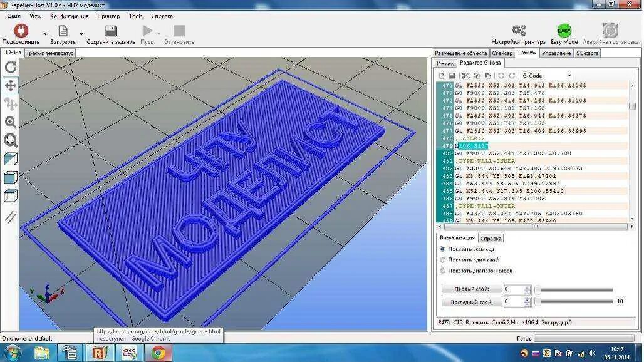
Task: Select the move view cross-arrows tool
Action: point(11,85)
